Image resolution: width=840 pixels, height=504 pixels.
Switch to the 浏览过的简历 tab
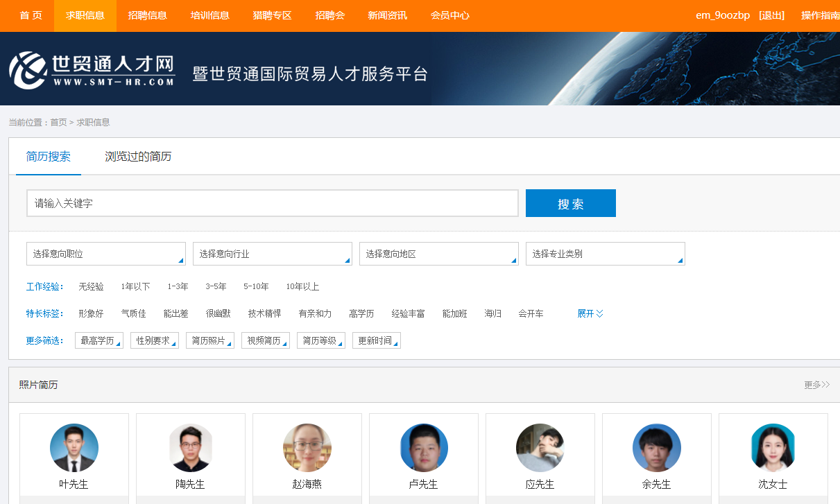click(138, 157)
